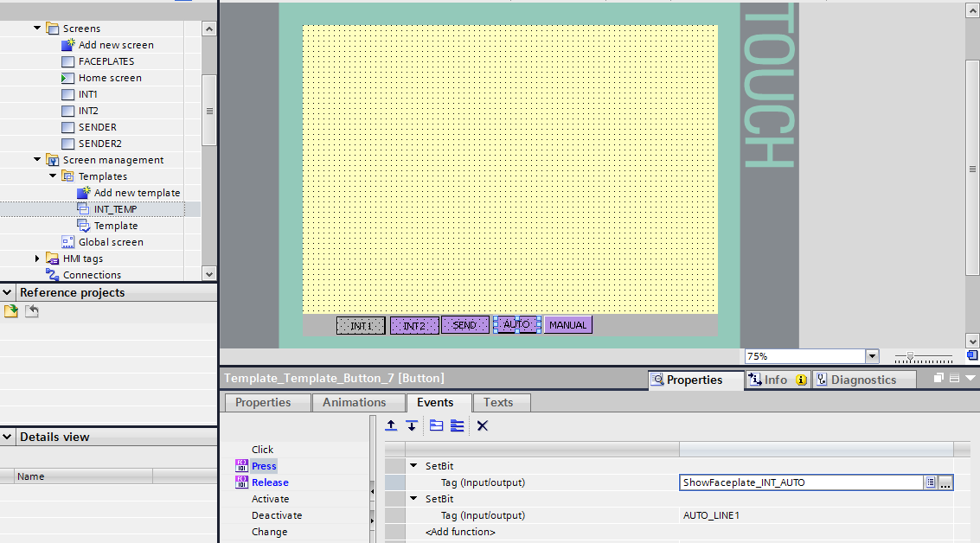Click the Global screen icon
Image resolution: width=980 pixels, height=543 pixels.
[x=67, y=241]
